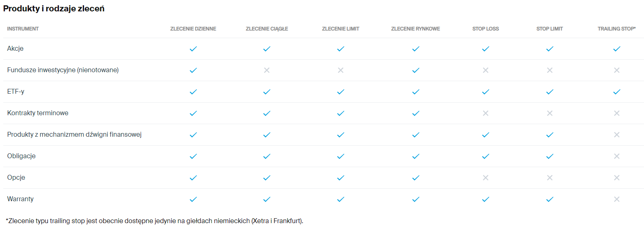Click Fundusze inwestycyjne Zlecenie Rynkowe checkmark
The width and height of the screenshot is (644, 230).
pyautogui.click(x=415, y=70)
